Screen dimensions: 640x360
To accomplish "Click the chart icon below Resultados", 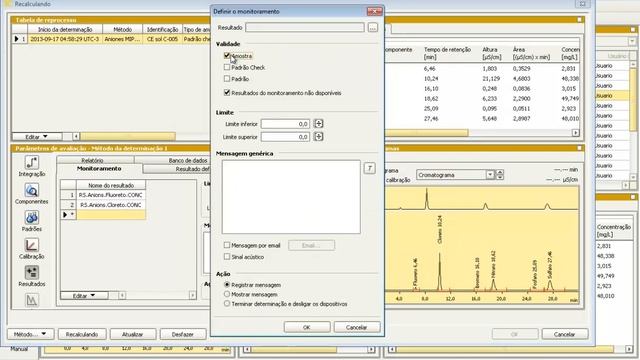I will 31,300.
